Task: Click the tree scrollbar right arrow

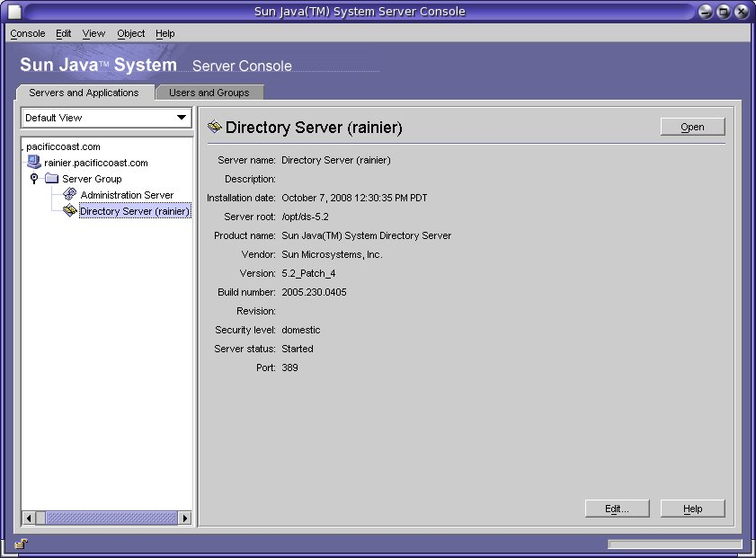Action: point(184,518)
